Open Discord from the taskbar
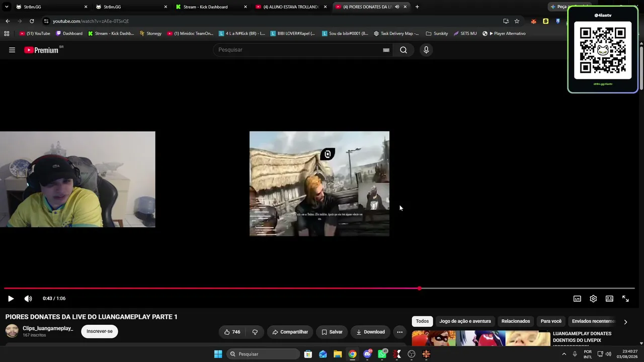The image size is (644, 362). [x=367, y=354]
